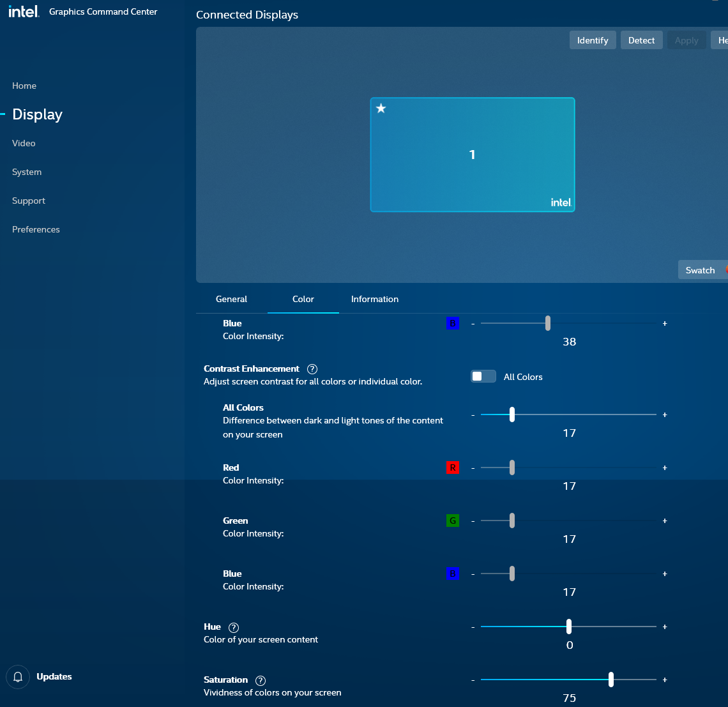Click the Saturation help question mark icon
Viewport: 728px width, 707px height.
(x=261, y=680)
